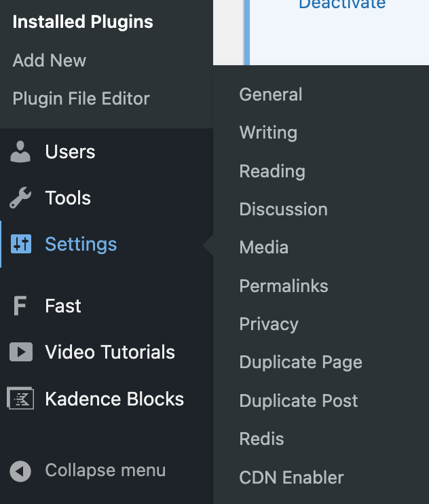Open the Plugin File Editor
This screenshot has width=429, height=504.
(81, 98)
